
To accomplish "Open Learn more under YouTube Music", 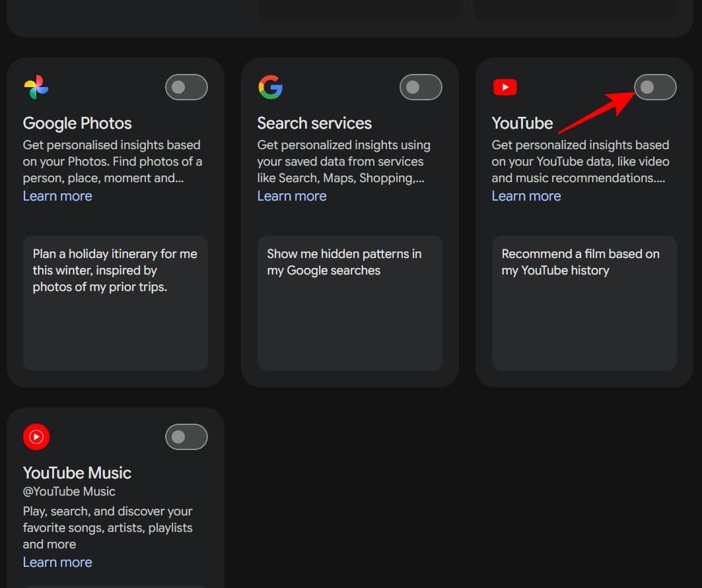I will pyautogui.click(x=57, y=562).
